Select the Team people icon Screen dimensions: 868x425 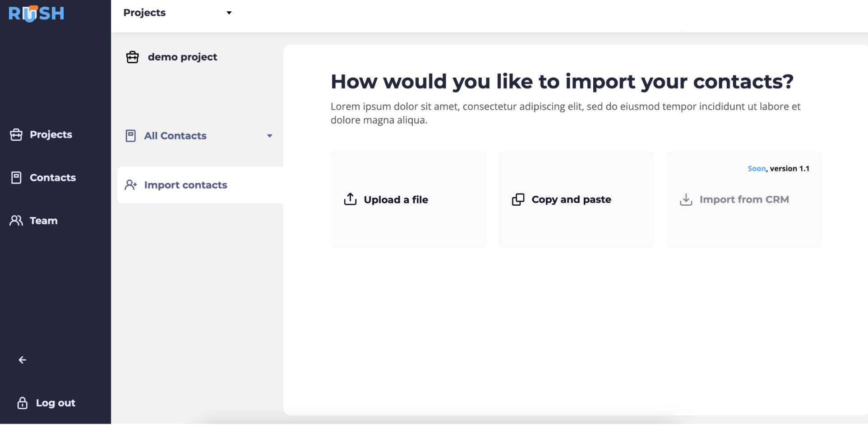[x=16, y=220]
